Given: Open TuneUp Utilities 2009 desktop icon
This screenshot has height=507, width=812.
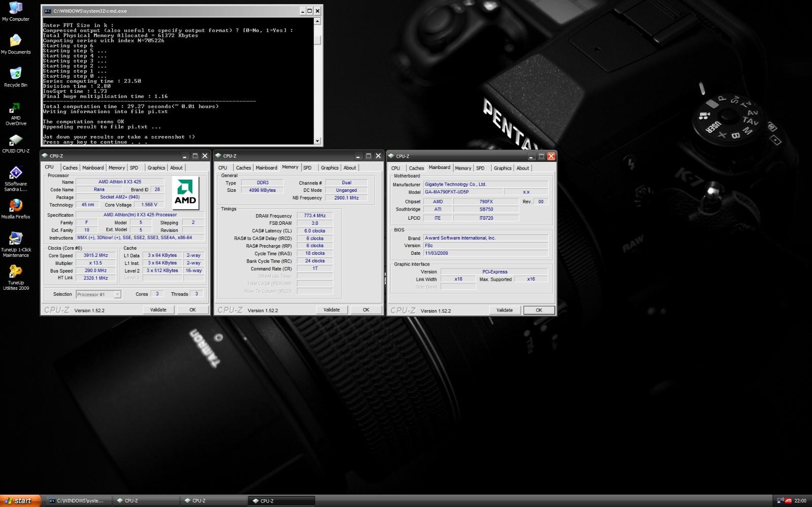Looking at the screenshot, I should pyautogui.click(x=16, y=277).
